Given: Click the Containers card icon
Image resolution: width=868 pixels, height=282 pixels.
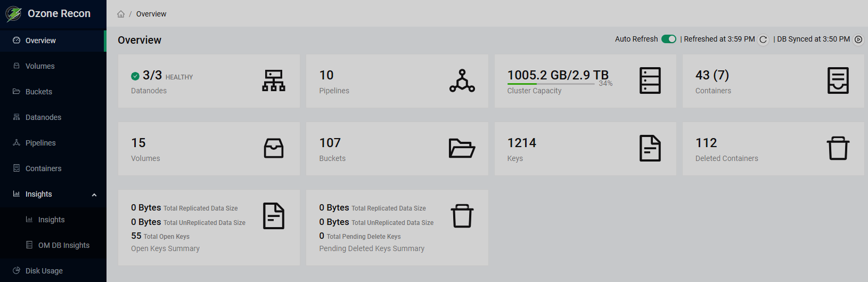Looking at the screenshot, I should 838,80.
